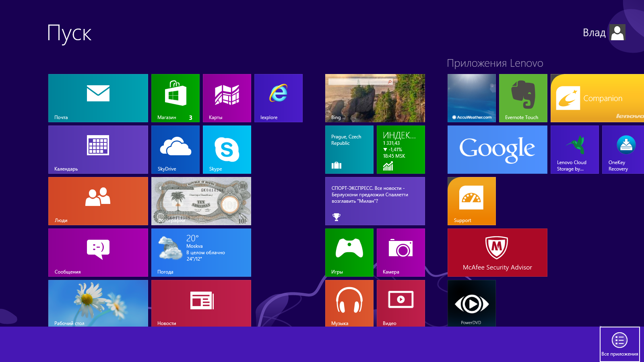Image resolution: width=644 pixels, height=362 pixels.
Task: Open the Lenovo Support tile
Action: pyautogui.click(x=472, y=201)
